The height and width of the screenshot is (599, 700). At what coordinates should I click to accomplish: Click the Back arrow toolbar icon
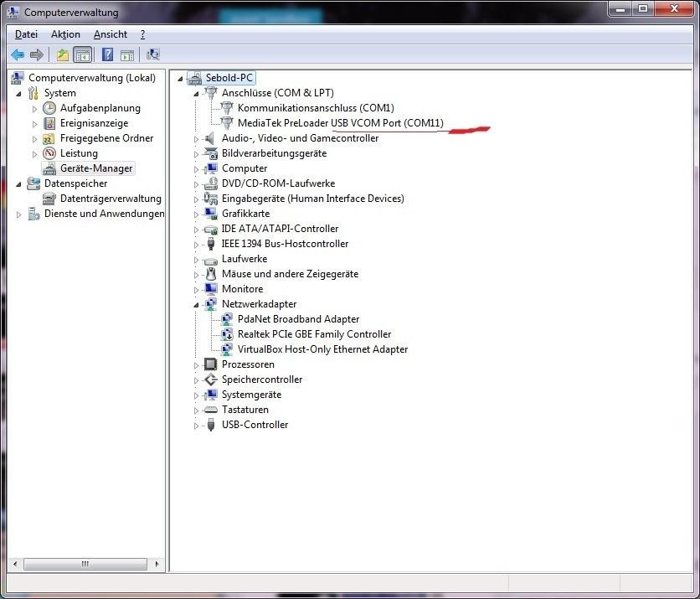coord(18,55)
